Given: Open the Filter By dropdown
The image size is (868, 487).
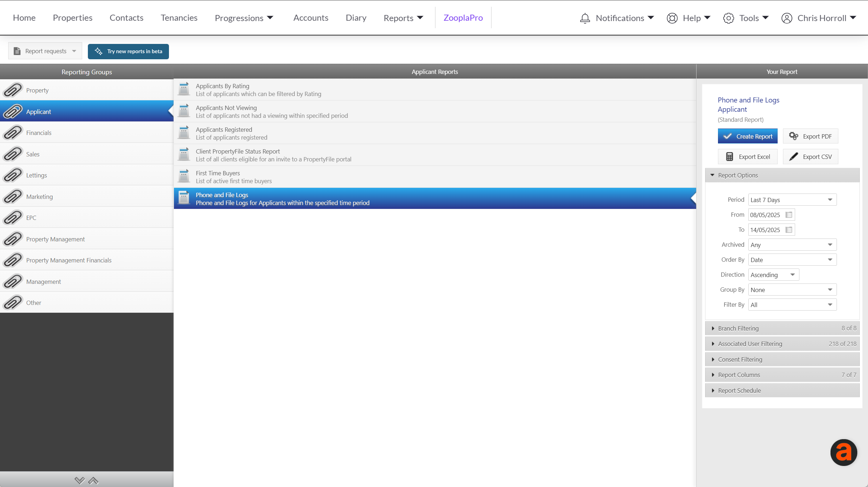Looking at the screenshot, I should pyautogui.click(x=792, y=305).
